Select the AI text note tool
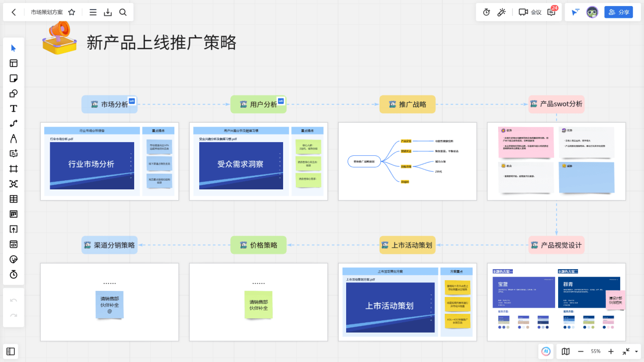Viewport: 644px width, 362px height. [14, 153]
